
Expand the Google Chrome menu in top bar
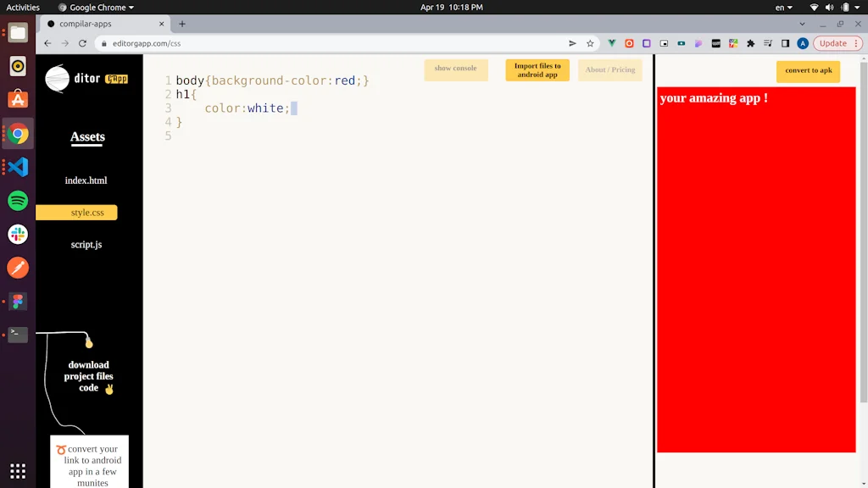pos(95,7)
